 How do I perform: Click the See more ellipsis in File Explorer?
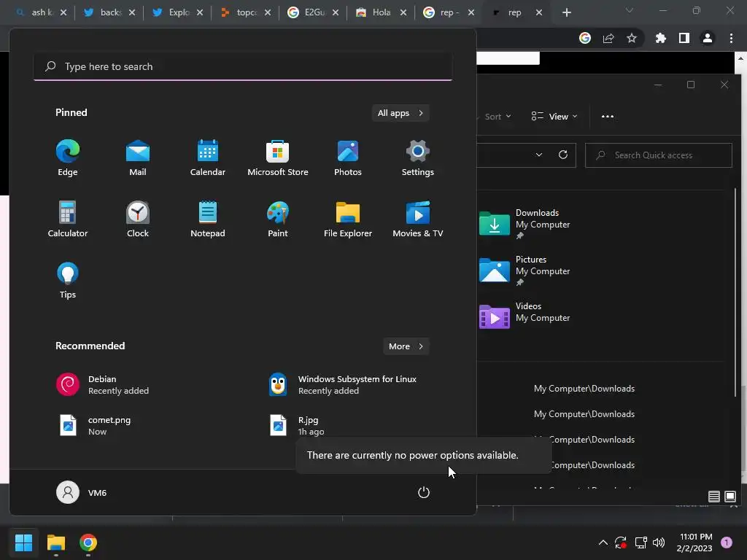[x=608, y=117]
